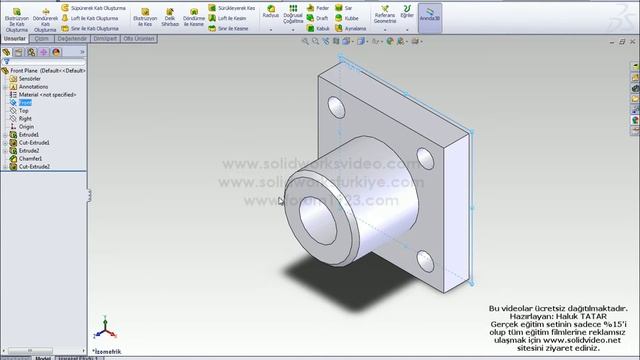Pick the Aynalama mirror tool
This screenshot has width=640, height=360.
pyautogui.click(x=350, y=29)
